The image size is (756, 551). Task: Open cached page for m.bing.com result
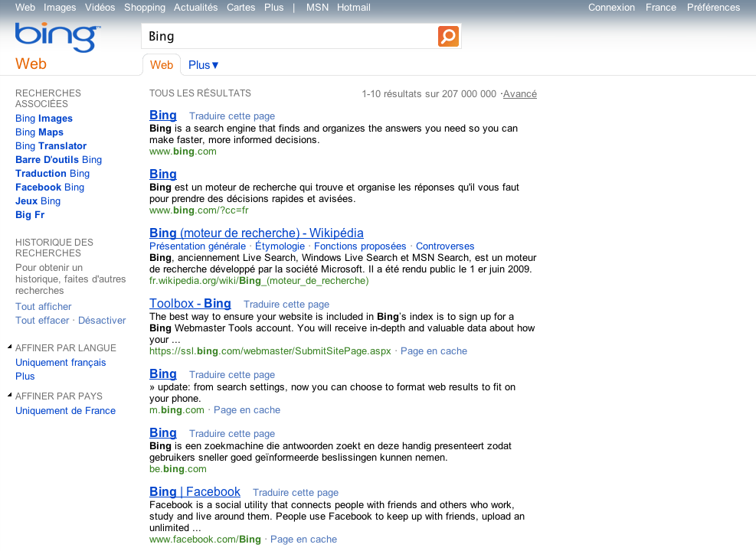pyautogui.click(x=247, y=410)
